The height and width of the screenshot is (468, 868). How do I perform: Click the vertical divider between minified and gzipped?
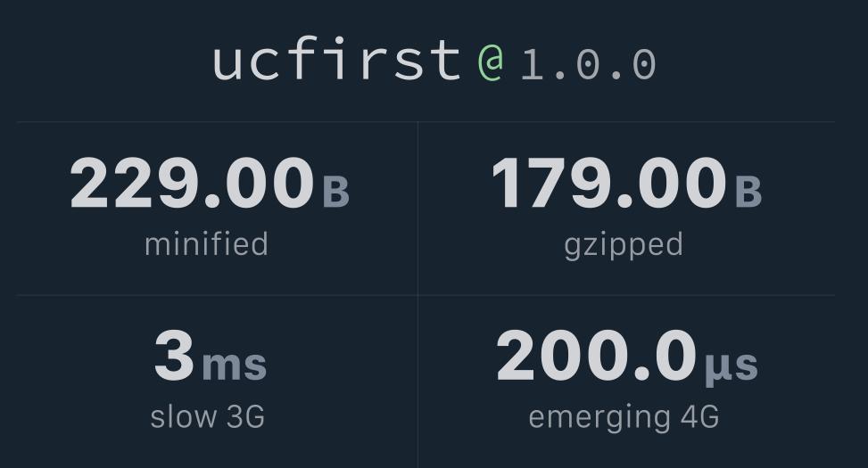pos(417,208)
